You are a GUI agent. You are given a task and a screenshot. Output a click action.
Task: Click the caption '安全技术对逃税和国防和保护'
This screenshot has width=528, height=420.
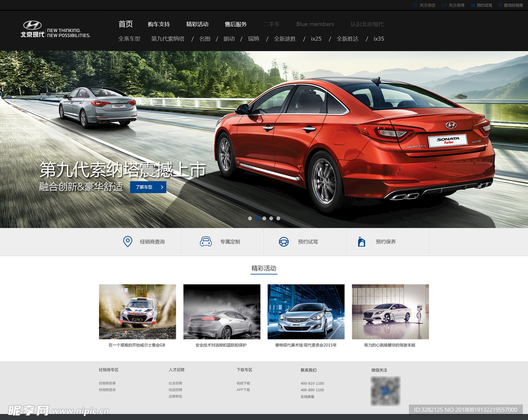pyautogui.click(x=221, y=345)
